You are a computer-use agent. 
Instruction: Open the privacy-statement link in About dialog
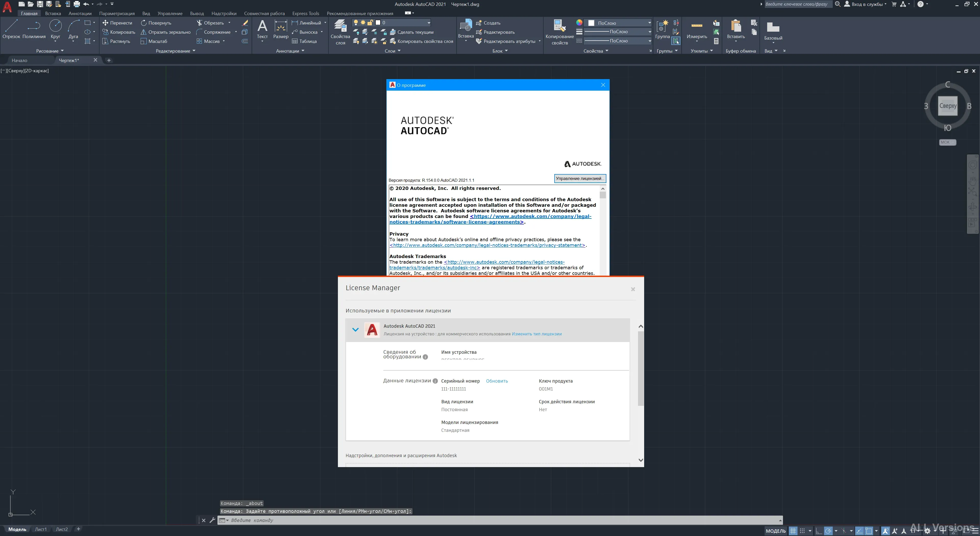[487, 245]
